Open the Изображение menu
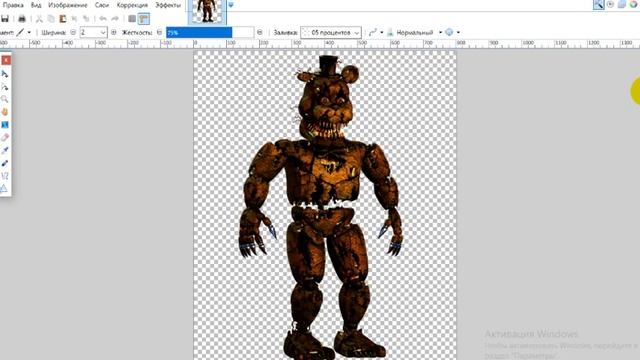The width and height of the screenshot is (640, 360). click(x=68, y=5)
